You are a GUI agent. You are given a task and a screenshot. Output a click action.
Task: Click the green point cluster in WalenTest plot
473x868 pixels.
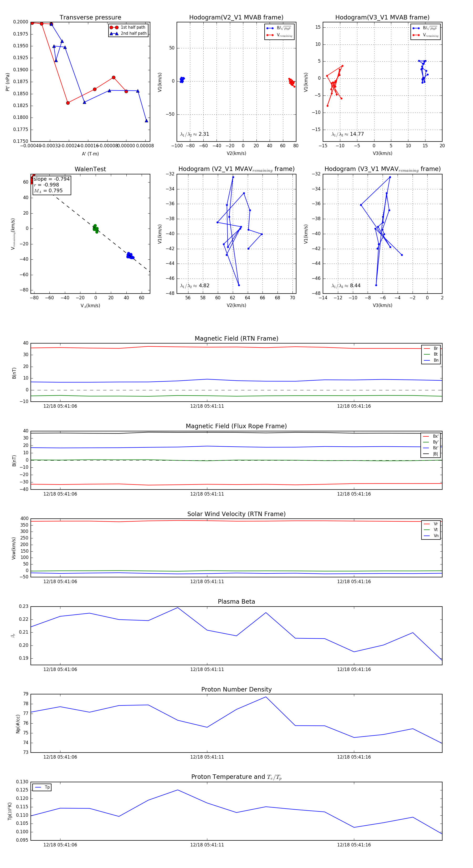tap(96, 229)
